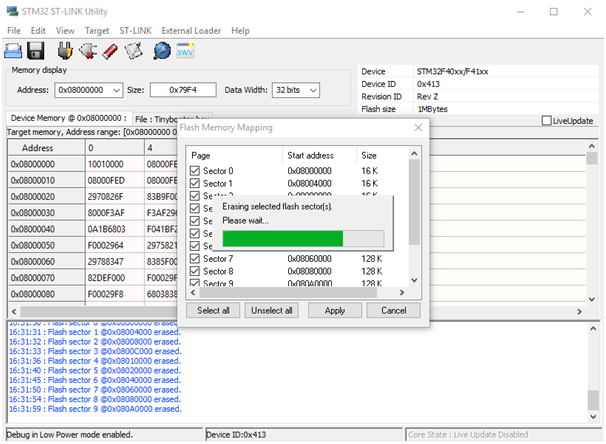Click the globe update icon in toolbar
Screen dimensions: 606x444
(x=162, y=51)
